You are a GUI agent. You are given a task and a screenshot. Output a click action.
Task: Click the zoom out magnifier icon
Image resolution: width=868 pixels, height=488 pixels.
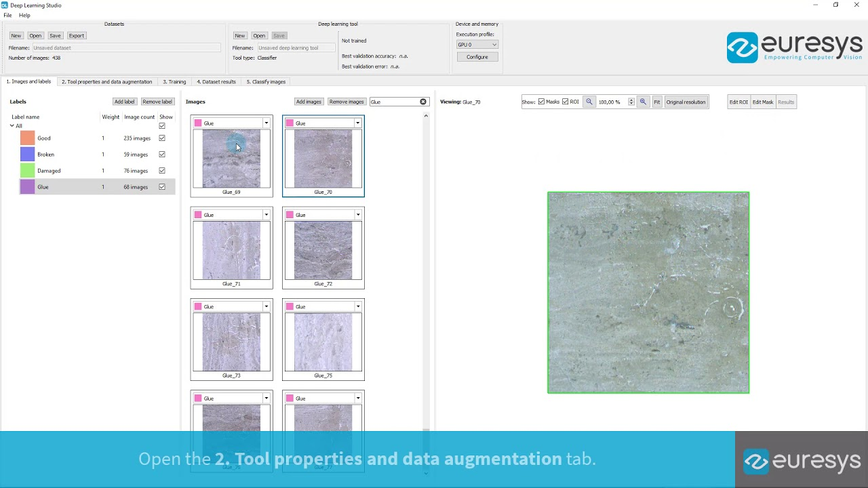click(x=589, y=102)
